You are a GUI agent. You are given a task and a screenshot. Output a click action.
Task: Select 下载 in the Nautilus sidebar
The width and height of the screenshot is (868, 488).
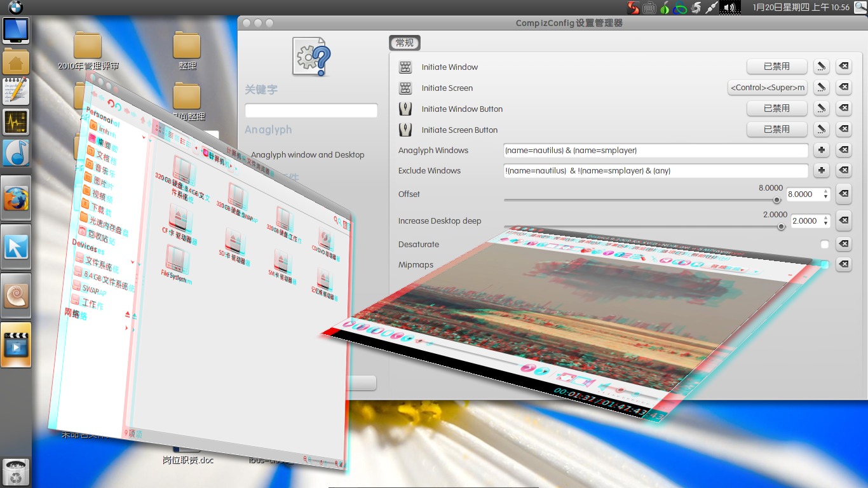[96, 209]
